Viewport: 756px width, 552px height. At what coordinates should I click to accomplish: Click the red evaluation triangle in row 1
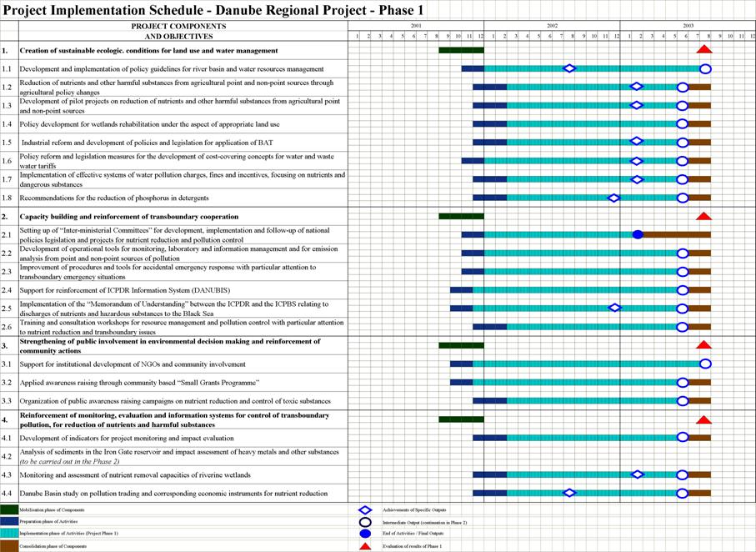pyautogui.click(x=703, y=50)
